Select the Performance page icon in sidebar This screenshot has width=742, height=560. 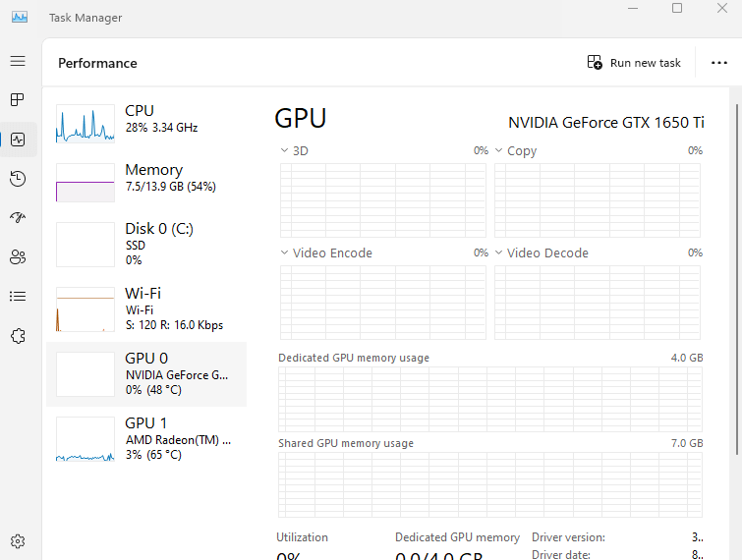pos(18,140)
